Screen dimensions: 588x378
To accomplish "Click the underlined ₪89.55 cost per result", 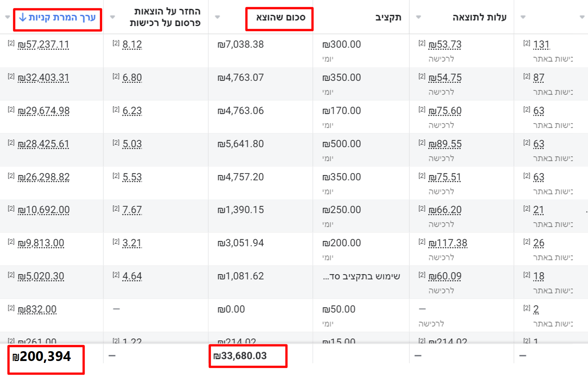I will [x=445, y=144].
